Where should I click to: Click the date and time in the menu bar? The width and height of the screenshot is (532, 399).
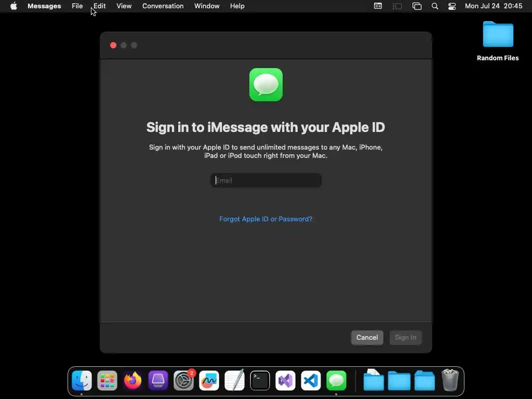pos(494,6)
